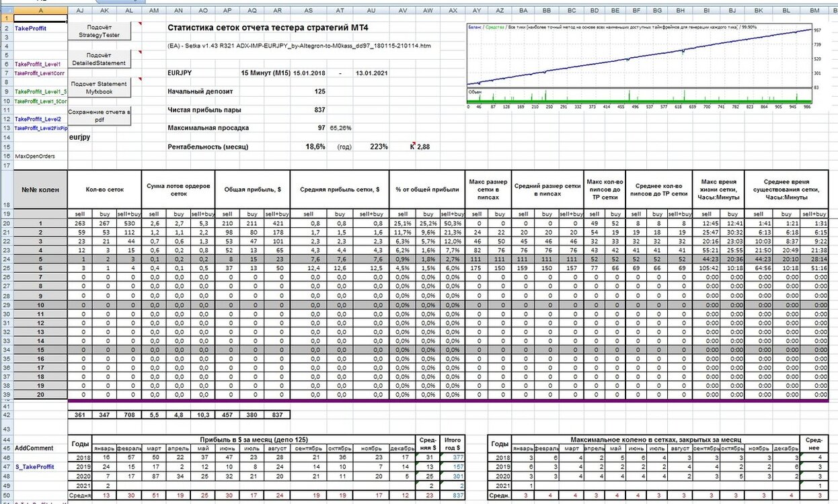Select column header A
Screen dimensions: 838x504
(40, 11)
